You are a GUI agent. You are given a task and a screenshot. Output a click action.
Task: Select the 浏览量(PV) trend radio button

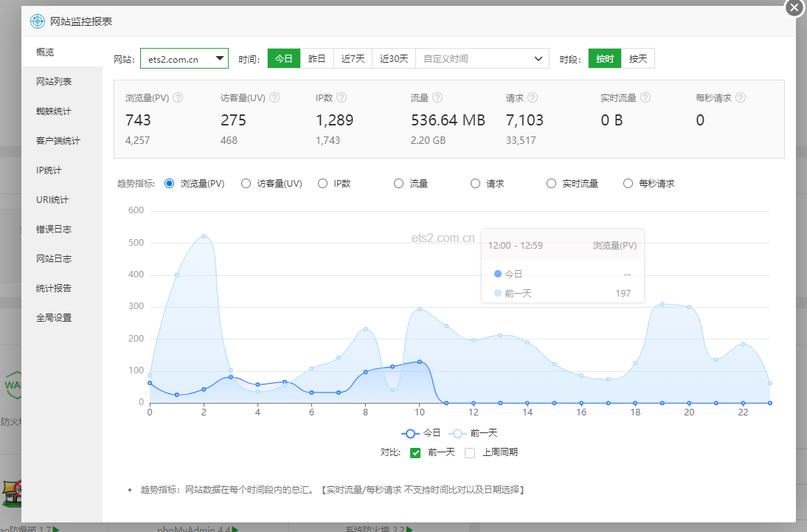[170, 183]
